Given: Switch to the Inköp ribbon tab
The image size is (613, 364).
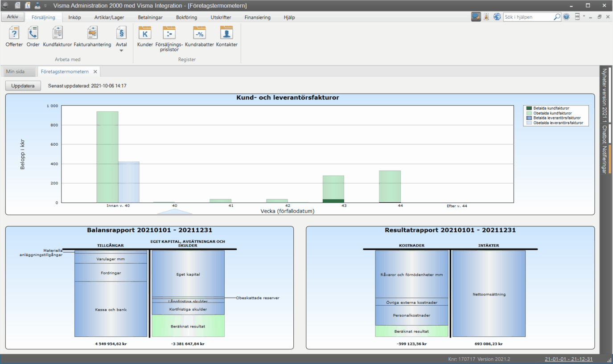Looking at the screenshot, I should point(74,17).
